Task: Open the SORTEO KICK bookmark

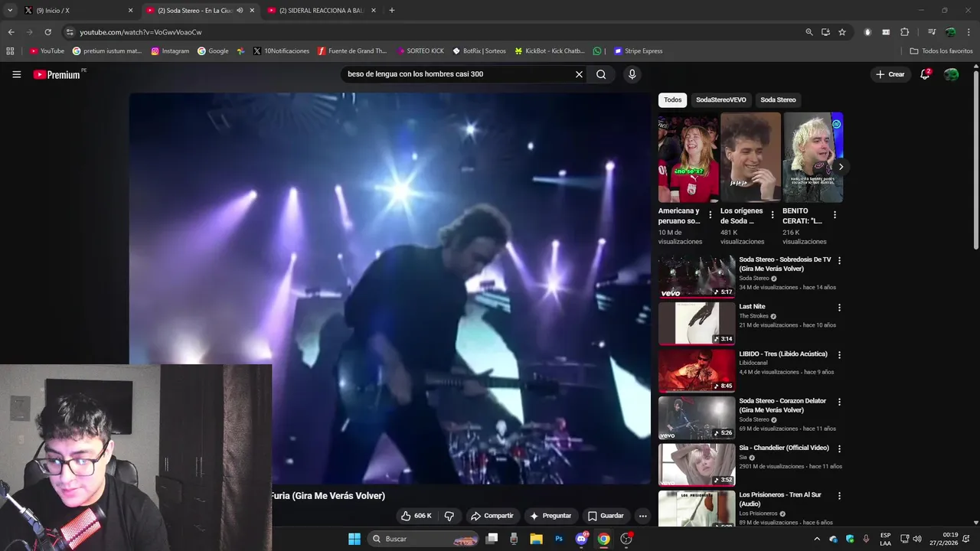Action: [x=420, y=51]
